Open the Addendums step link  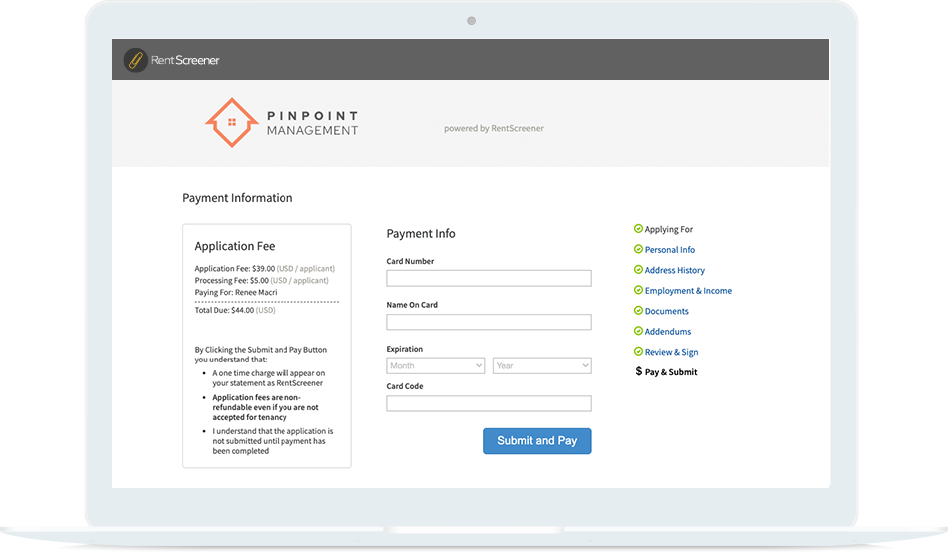coord(667,332)
